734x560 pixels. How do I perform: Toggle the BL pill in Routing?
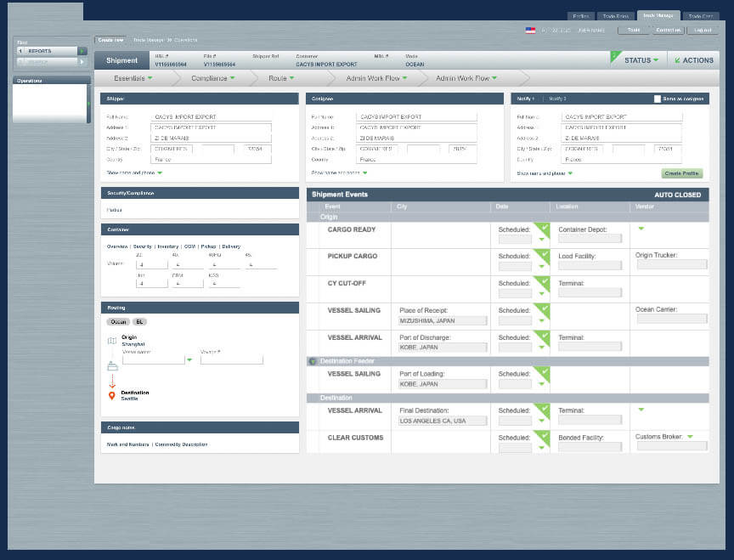(x=139, y=322)
